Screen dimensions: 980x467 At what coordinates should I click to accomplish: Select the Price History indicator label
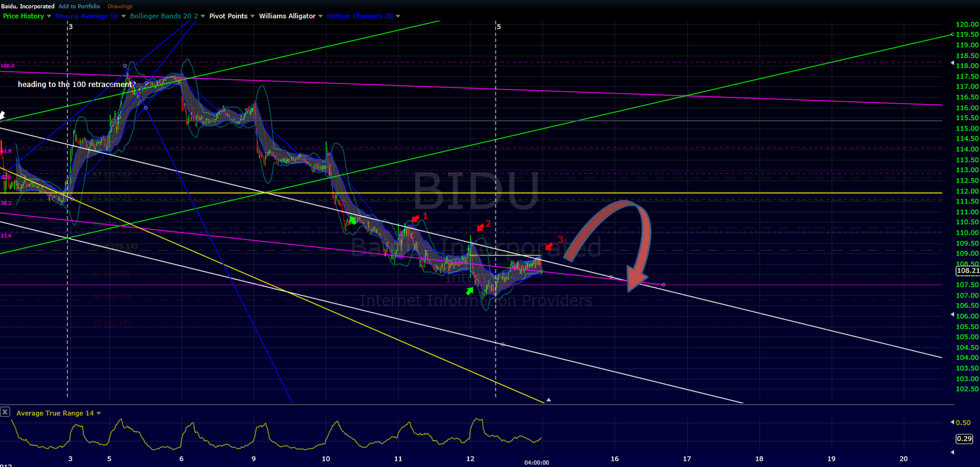23,16
